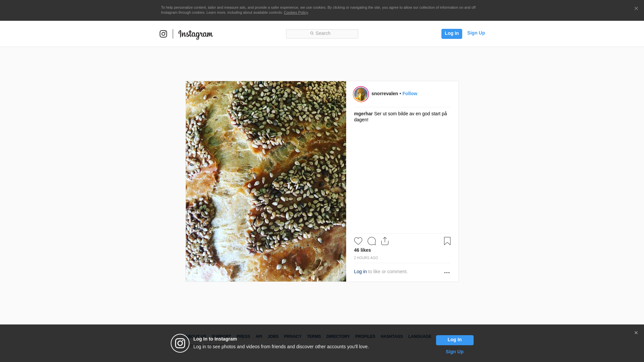
Task: Open the API footer link
Action: click(x=259, y=337)
